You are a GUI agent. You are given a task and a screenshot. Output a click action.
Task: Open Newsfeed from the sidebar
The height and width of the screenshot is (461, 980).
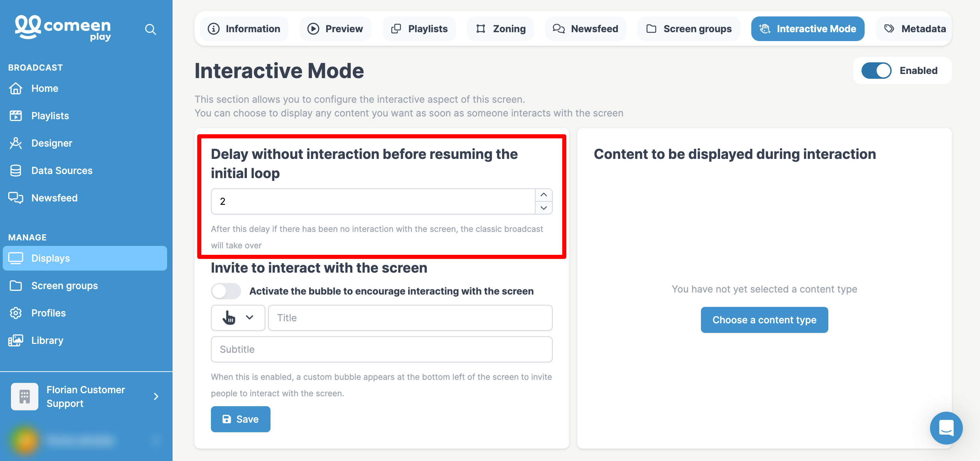point(85,198)
